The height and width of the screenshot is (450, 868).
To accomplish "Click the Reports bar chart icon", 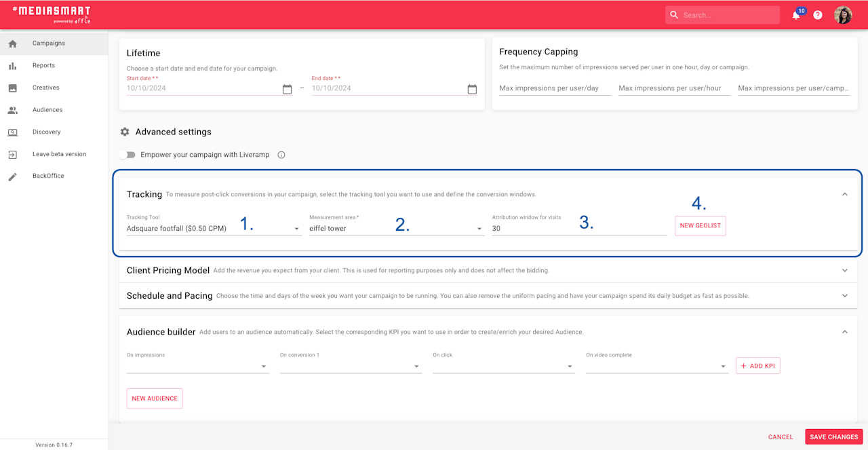I will coord(12,66).
